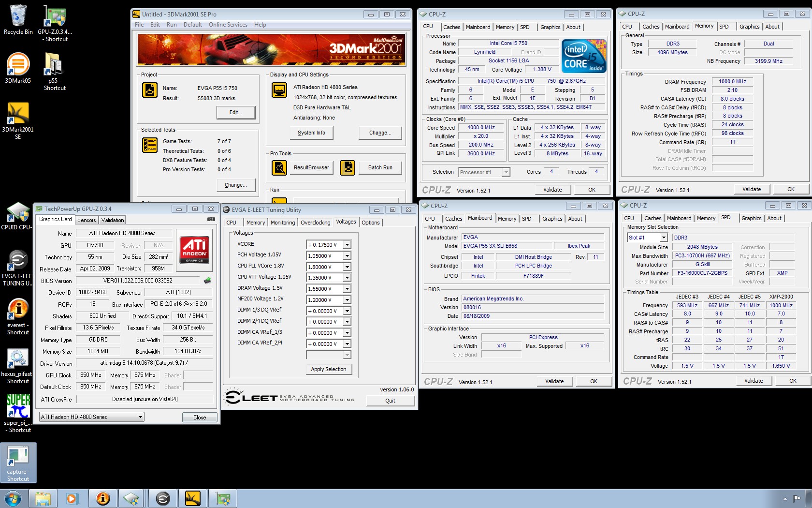Open the Recycle Bin desktop icon

pyautogui.click(x=18, y=19)
